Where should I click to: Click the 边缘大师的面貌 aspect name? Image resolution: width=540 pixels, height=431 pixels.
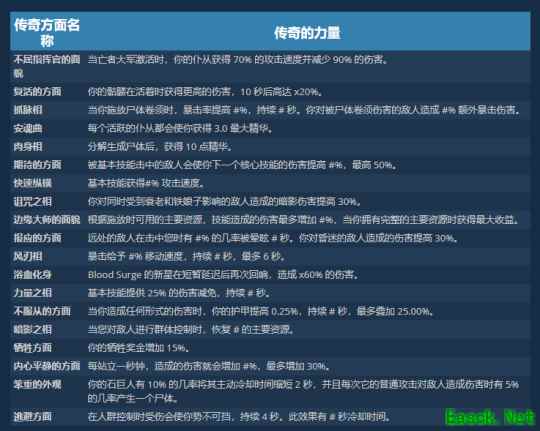pos(47,220)
